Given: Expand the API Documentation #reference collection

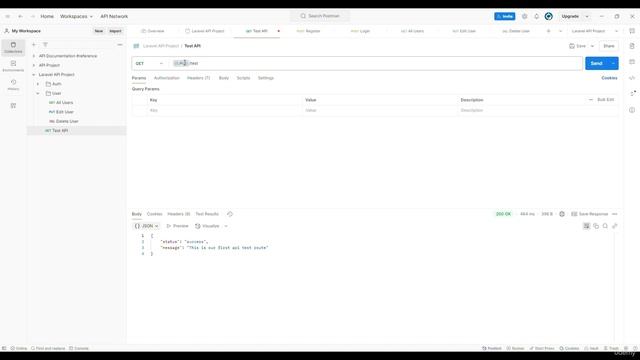Looking at the screenshot, I should coord(34,56).
